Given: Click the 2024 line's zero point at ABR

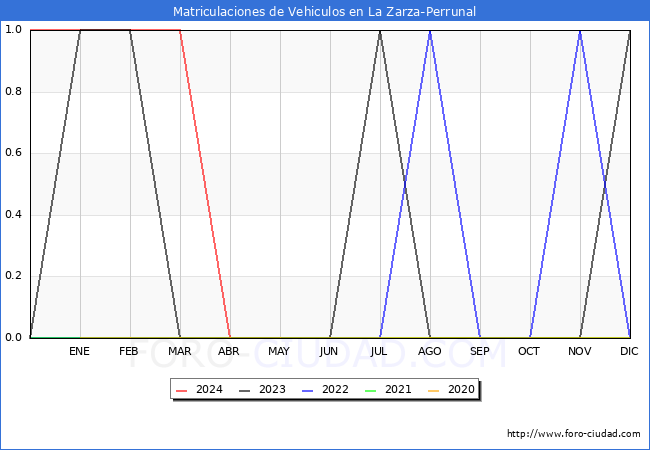Looking at the screenshot, I should [230, 337].
